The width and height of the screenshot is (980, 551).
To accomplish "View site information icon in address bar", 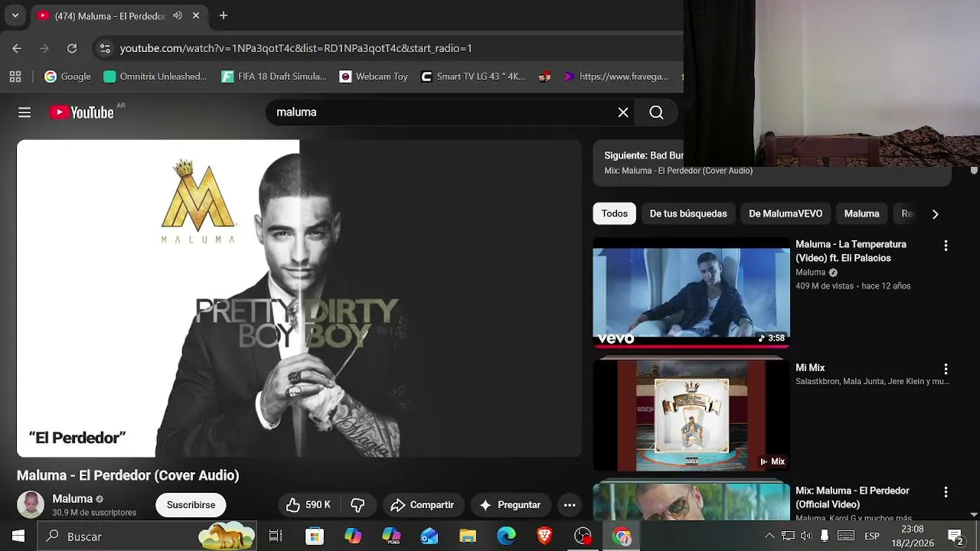I will pyautogui.click(x=105, y=48).
